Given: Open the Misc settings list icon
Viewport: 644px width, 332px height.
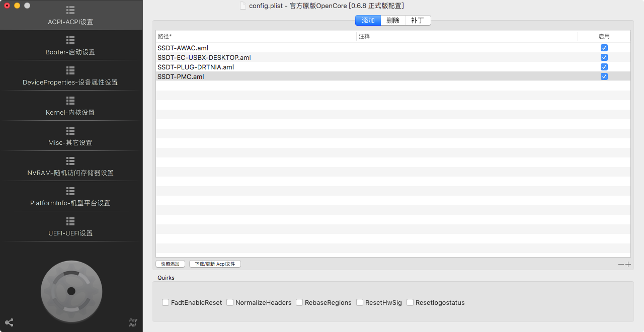Looking at the screenshot, I should [70, 131].
